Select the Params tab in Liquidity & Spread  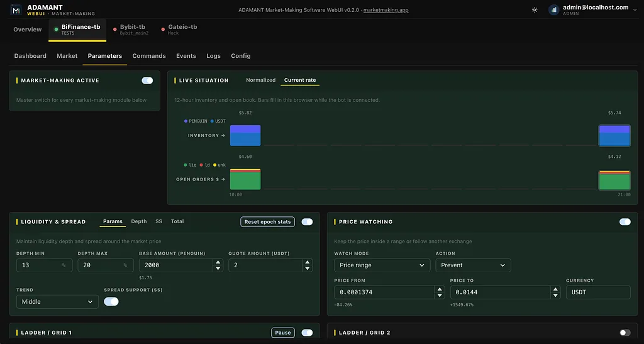pyautogui.click(x=113, y=221)
